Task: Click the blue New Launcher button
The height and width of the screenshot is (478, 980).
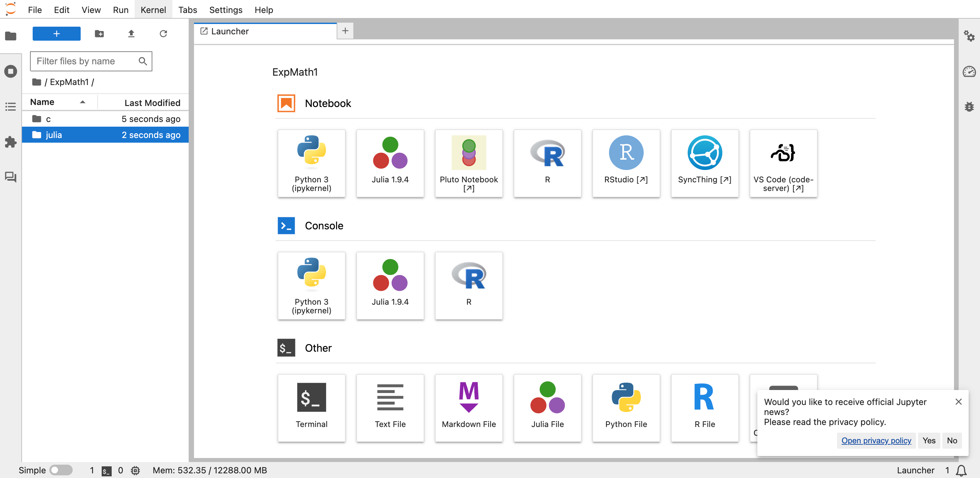Action: (x=56, y=33)
